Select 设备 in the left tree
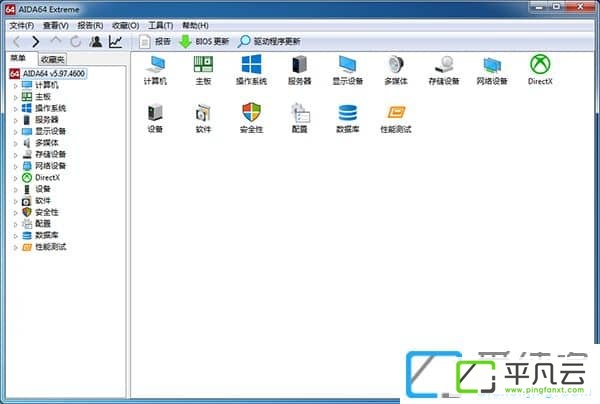 43,189
